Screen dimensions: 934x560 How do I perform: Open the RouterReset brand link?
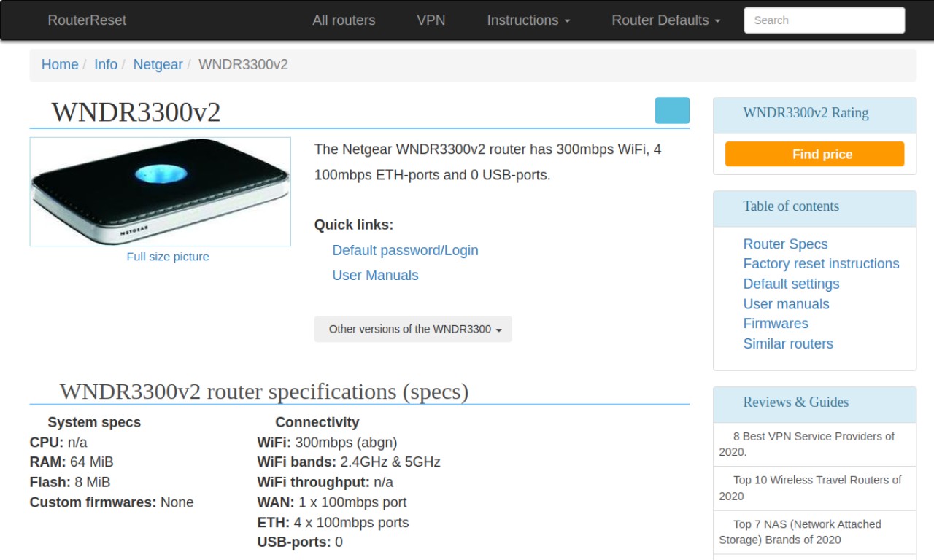pyautogui.click(x=87, y=20)
